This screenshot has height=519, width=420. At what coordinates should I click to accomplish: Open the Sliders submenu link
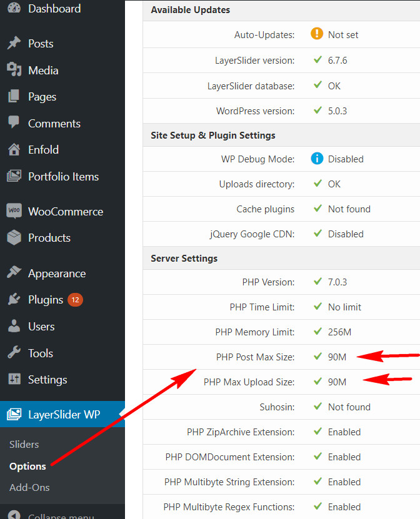click(x=24, y=444)
